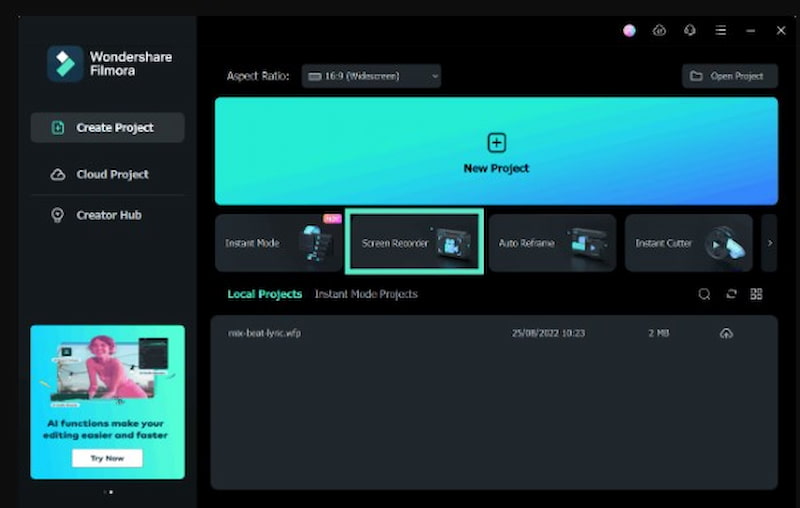
Task: Launch the Screen Recorder tool
Action: click(x=414, y=242)
